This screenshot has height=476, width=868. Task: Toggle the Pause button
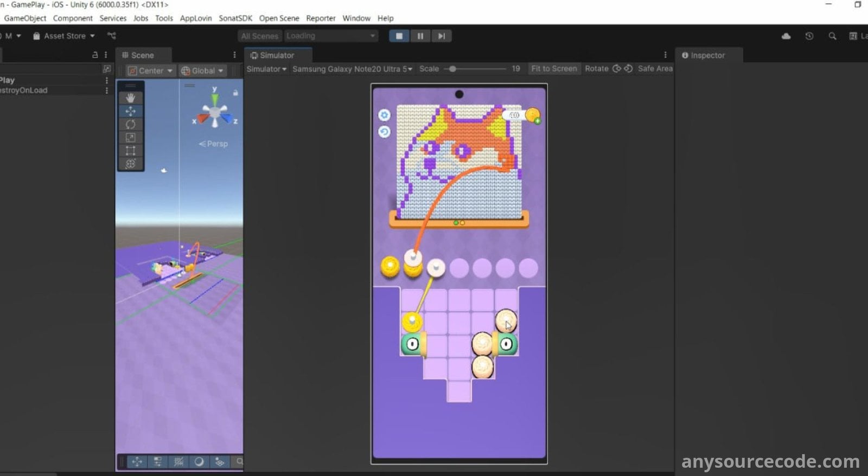click(420, 36)
